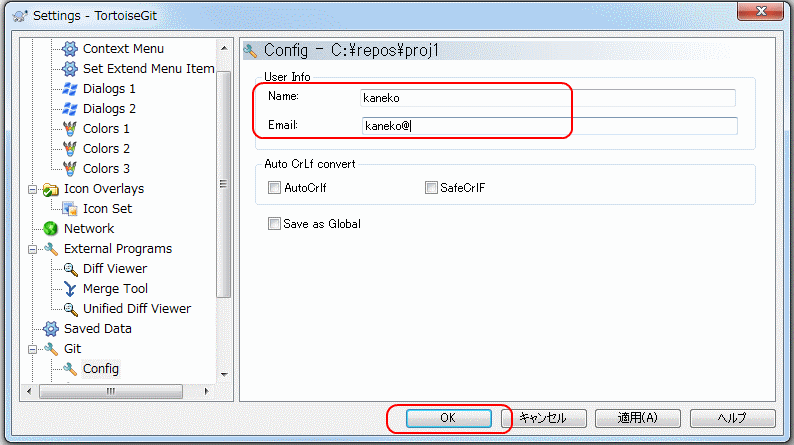This screenshot has height=445, width=794.
Task: Click the キャンセル button
Action: (544, 418)
